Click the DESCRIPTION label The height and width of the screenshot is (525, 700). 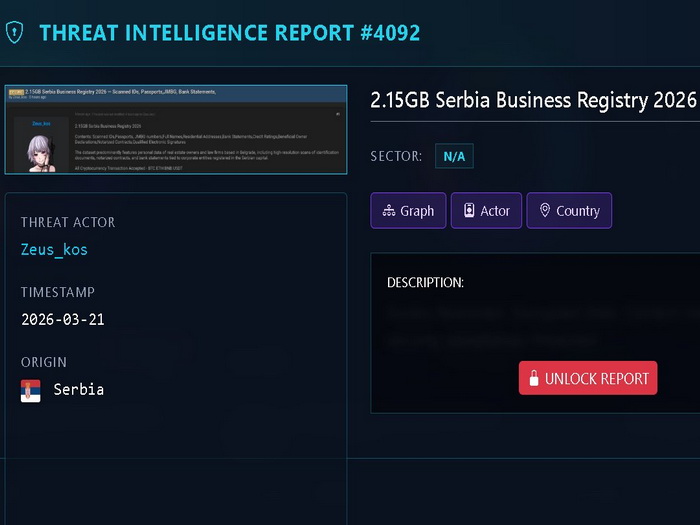(x=425, y=283)
